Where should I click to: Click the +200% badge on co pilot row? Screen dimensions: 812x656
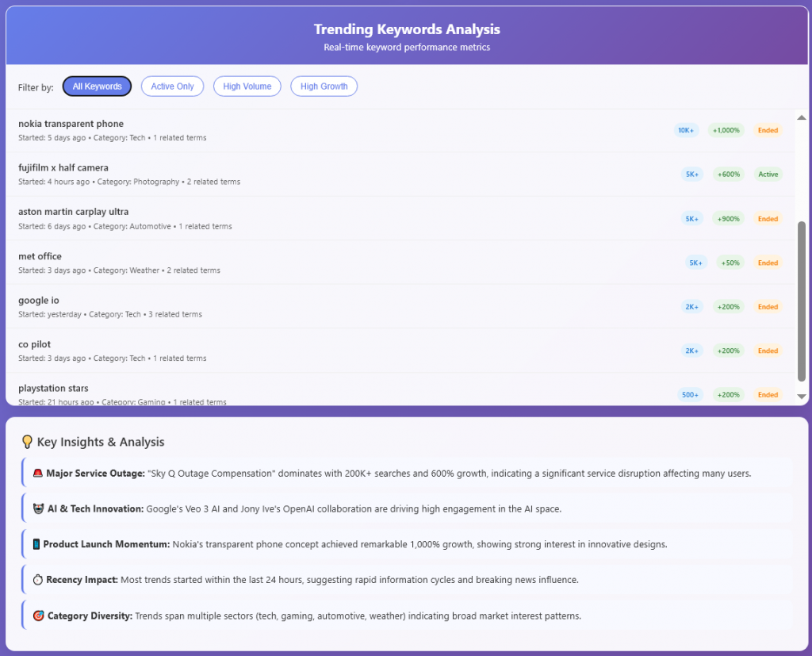pyautogui.click(x=728, y=351)
